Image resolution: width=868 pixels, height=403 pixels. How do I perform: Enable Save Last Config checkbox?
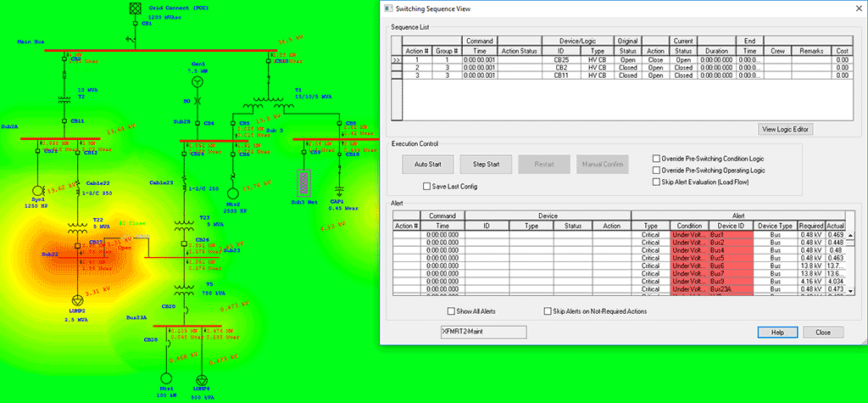coord(427,186)
